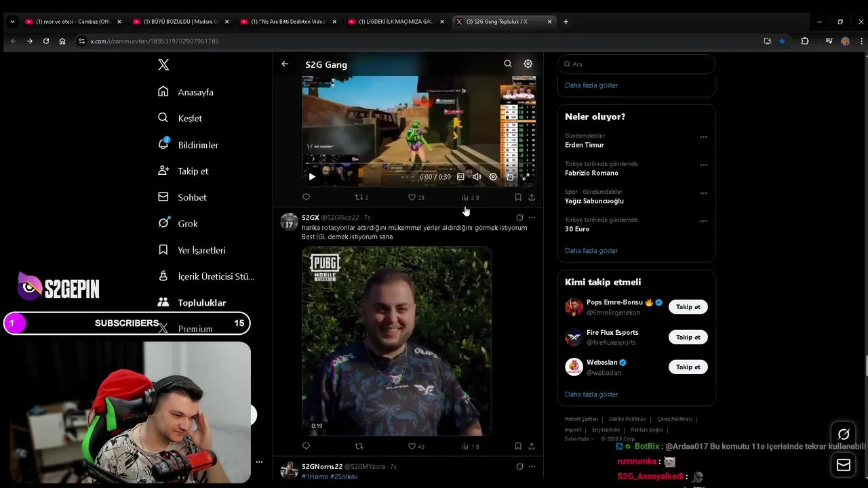This screenshot has height=488, width=868.
Task: Reply to the post with 25 likes
Action: click(x=306, y=197)
